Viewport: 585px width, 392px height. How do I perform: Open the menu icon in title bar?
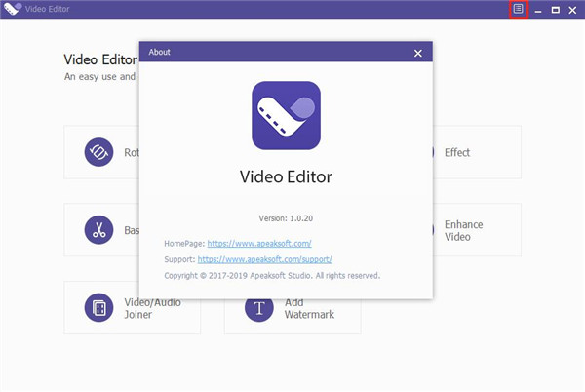click(x=519, y=9)
